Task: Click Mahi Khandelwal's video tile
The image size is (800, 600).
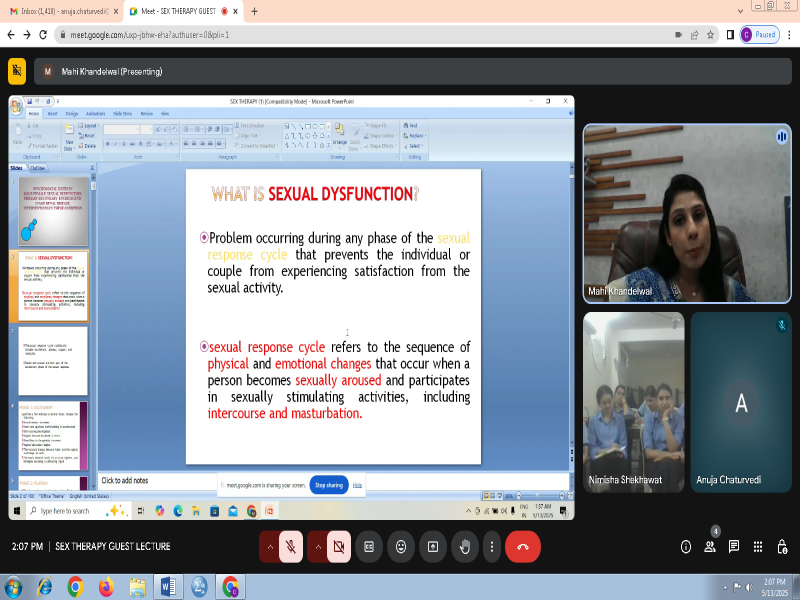Action: pyautogui.click(x=686, y=213)
